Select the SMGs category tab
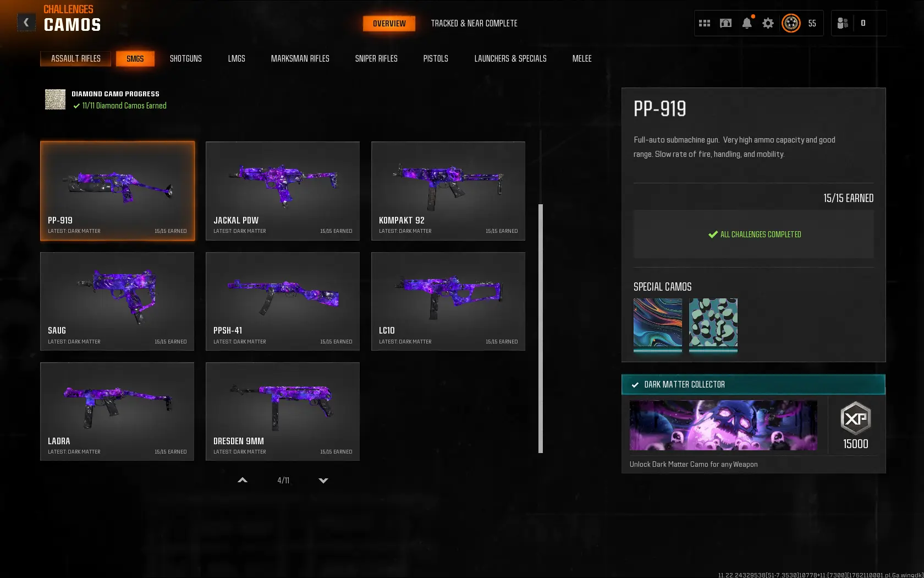Viewport: 924px width, 578px height. (x=135, y=59)
